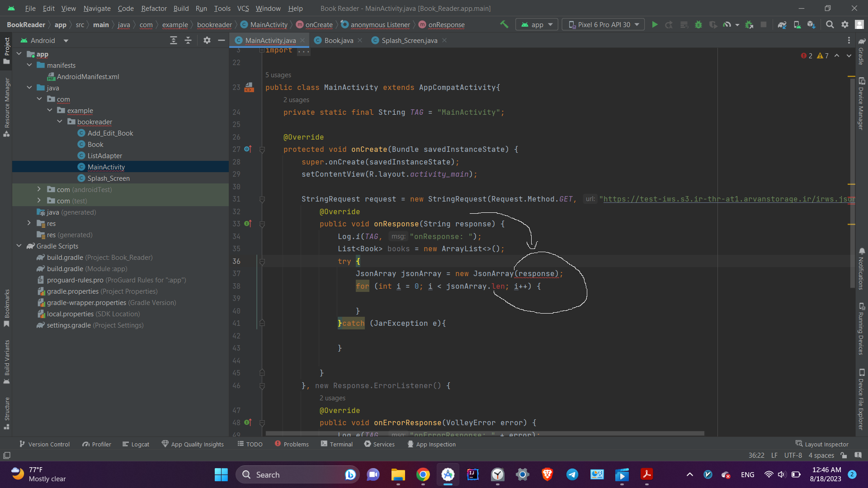The width and height of the screenshot is (868, 488).
Task: Click the Windows Start button
Action: click(x=221, y=474)
